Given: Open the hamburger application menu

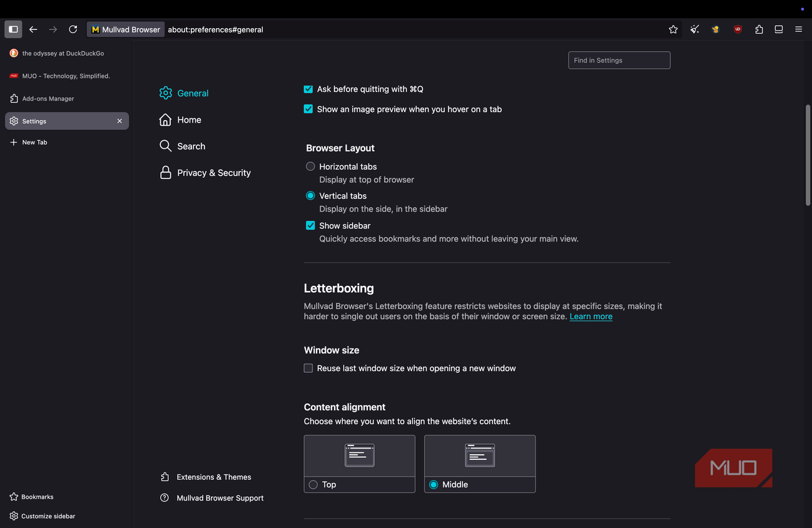Looking at the screenshot, I should 799,29.
